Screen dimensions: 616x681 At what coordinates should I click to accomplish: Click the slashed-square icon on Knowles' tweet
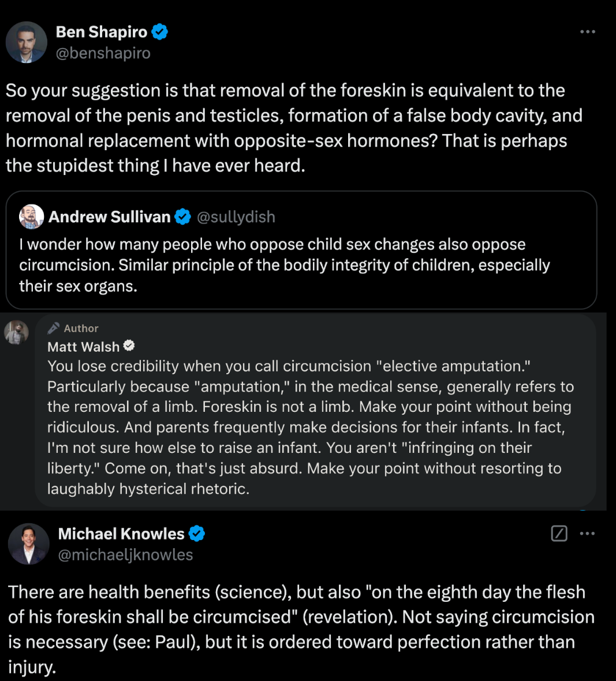pyautogui.click(x=559, y=533)
